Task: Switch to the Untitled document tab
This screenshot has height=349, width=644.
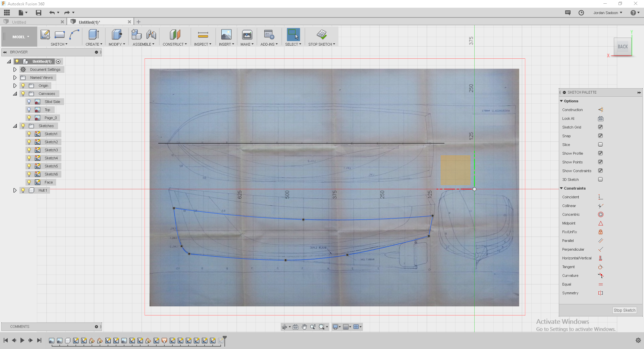Action: [x=19, y=22]
